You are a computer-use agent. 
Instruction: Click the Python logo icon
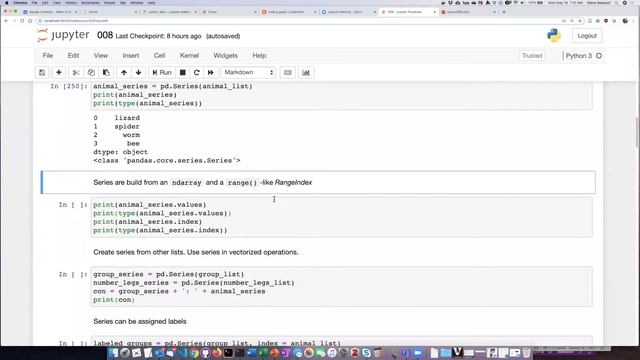coord(554,36)
